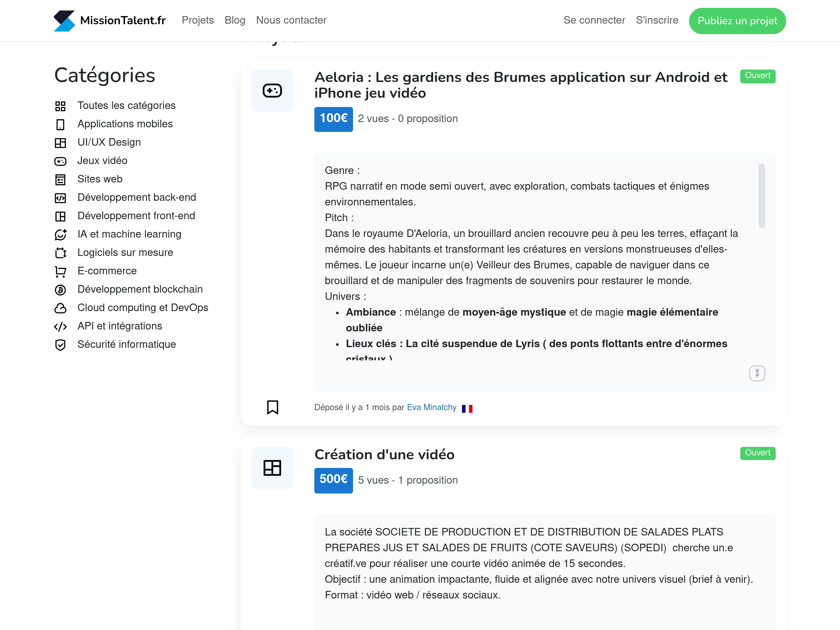Select Toutes les catégories filter
The height and width of the screenshot is (630, 840).
pos(126,106)
